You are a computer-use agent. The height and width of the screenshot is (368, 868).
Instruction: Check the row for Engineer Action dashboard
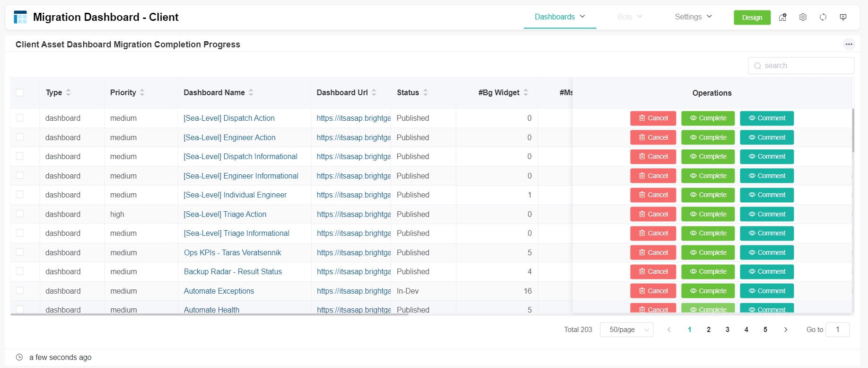(x=19, y=137)
